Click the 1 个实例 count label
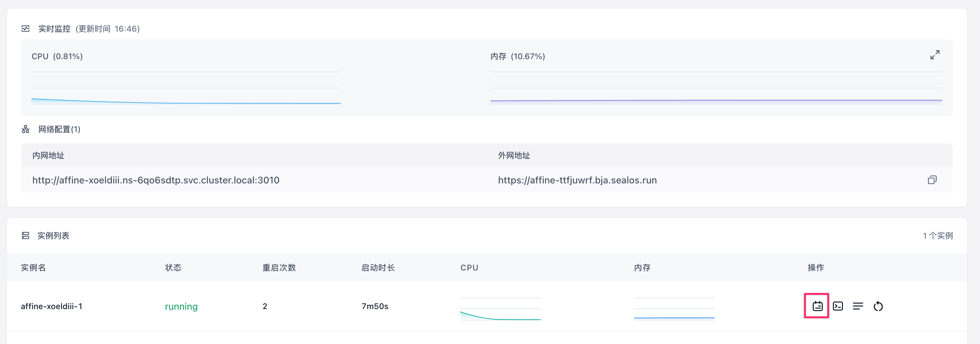Screen dimensions: 980x344 [x=937, y=235]
